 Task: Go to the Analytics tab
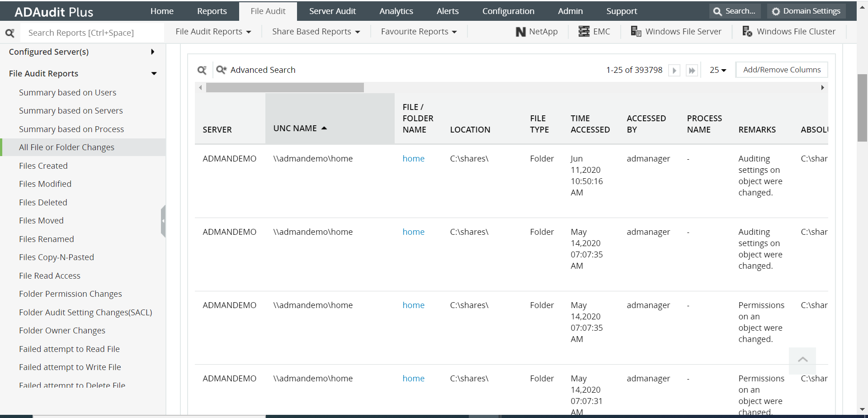click(396, 11)
